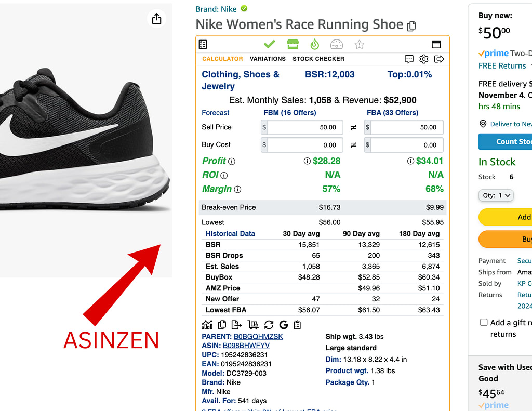Click the chat feedback bubble icon
The width and height of the screenshot is (532, 411).
point(409,59)
